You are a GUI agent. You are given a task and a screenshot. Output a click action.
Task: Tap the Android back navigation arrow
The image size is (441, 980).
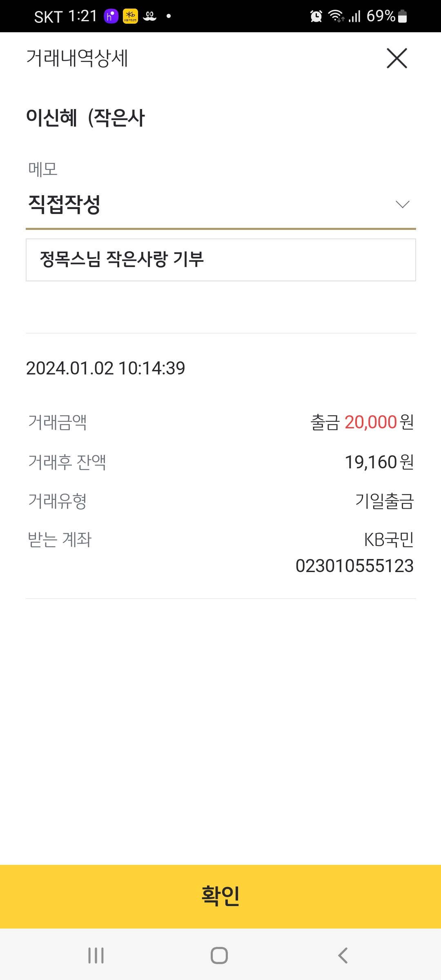click(343, 955)
